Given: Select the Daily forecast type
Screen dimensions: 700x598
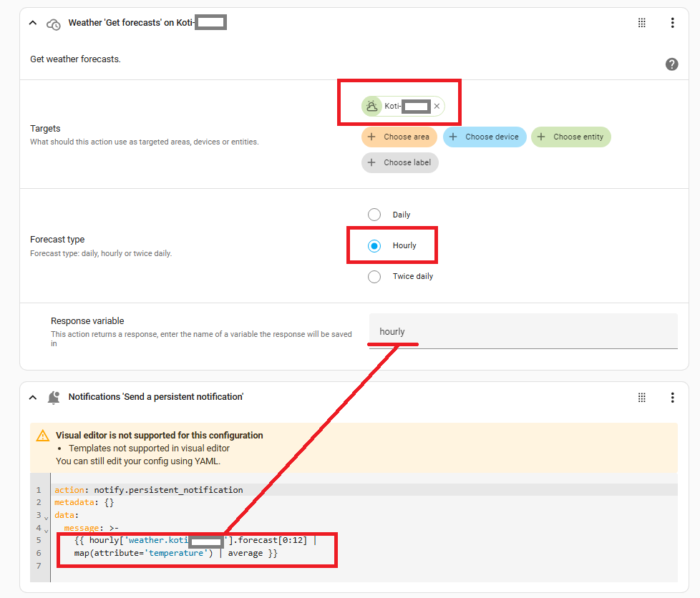Looking at the screenshot, I should [374, 215].
